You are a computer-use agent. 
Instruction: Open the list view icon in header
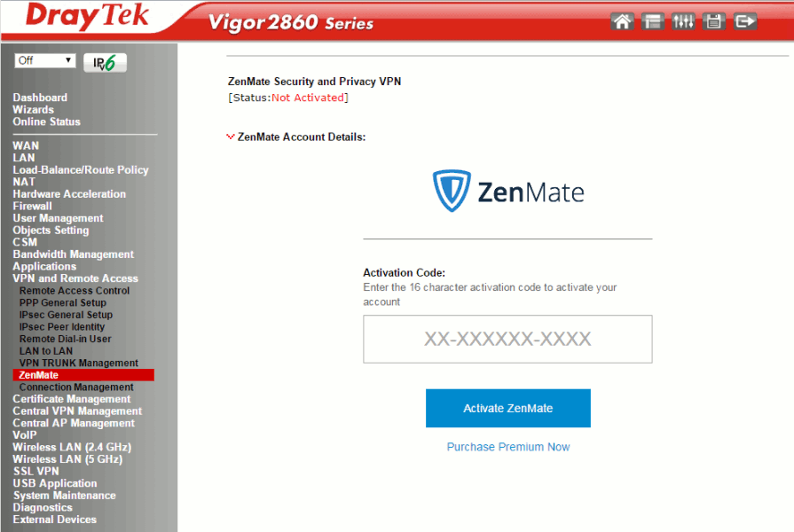(652, 22)
